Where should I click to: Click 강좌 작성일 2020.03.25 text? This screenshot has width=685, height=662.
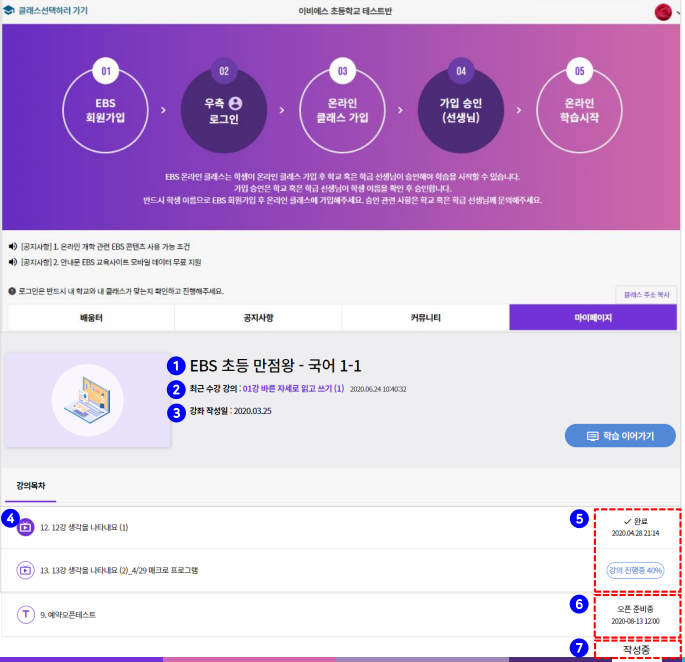click(230, 411)
